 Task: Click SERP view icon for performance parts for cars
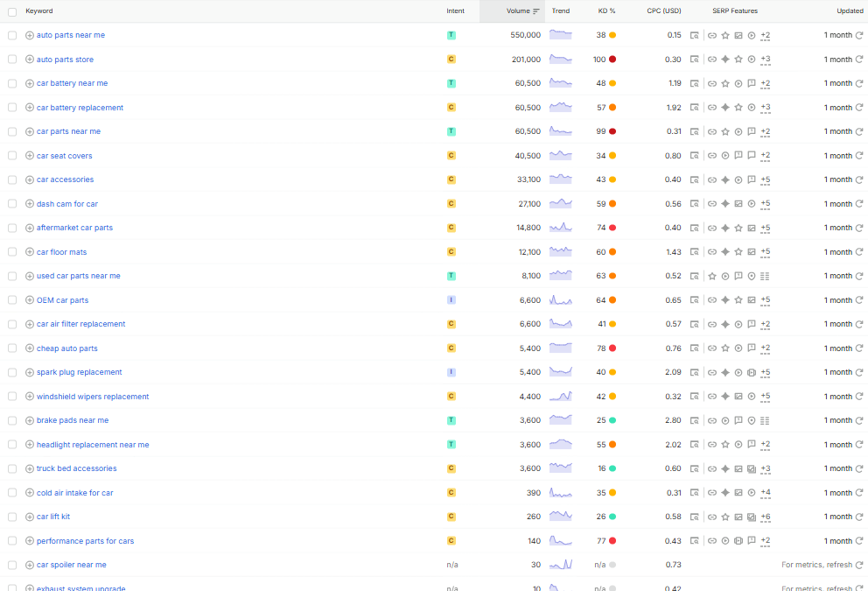pos(694,541)
